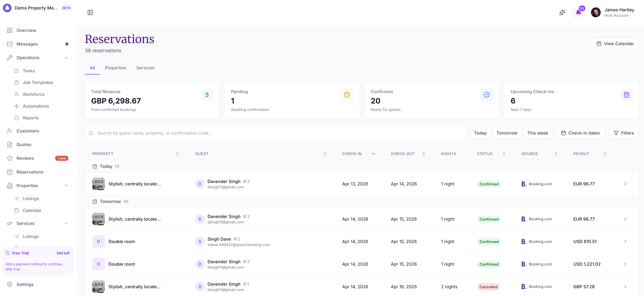Image resolution: width=644 pixels, height=296 pixels.
Task: Open the Filters button
Action: [x=624, y=133]
